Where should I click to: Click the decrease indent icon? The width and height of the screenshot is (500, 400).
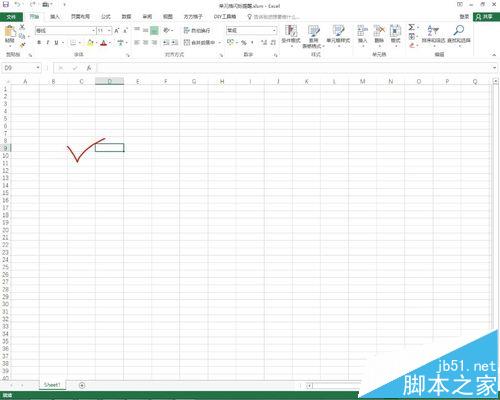point(166,42)
